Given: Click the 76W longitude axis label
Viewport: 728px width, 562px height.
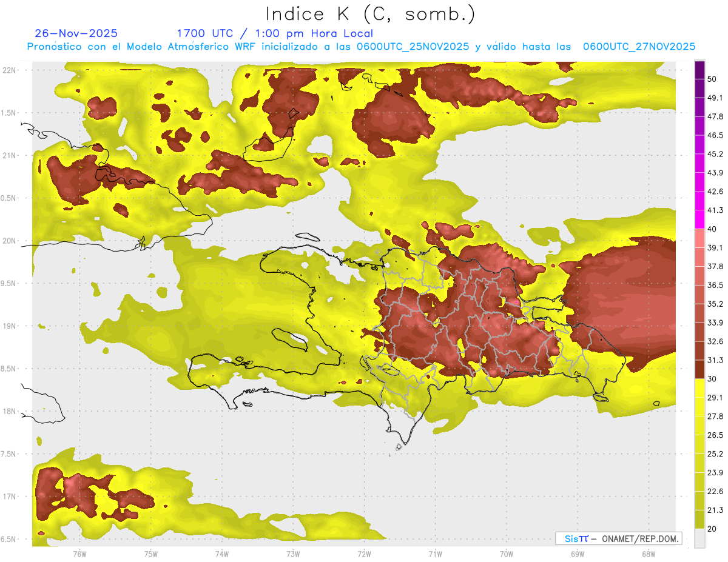Looking at the screenshot, I should (79, 554).
